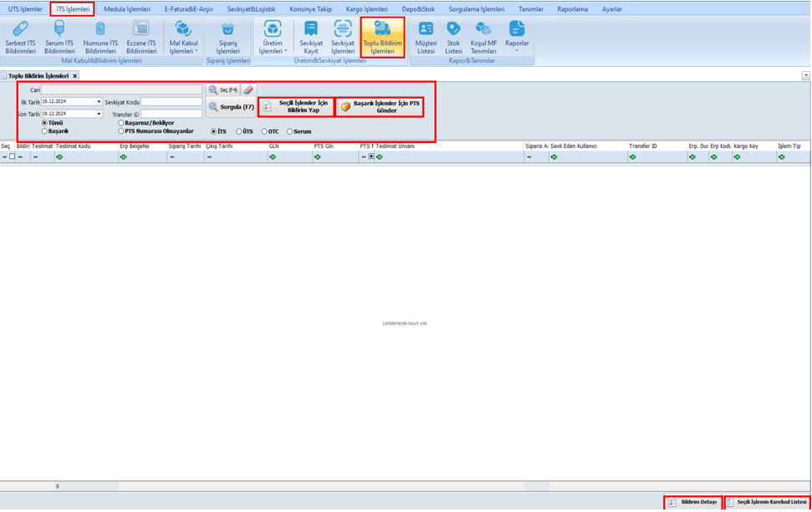The height and width of the screenshot is (512, 812).
Task: Click the Sevkiyat Kodu input field
Action: click(x=171, y=102)
